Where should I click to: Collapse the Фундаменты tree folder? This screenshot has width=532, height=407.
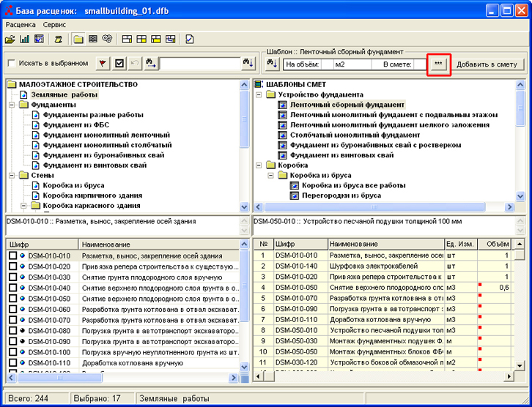point(12,105)
